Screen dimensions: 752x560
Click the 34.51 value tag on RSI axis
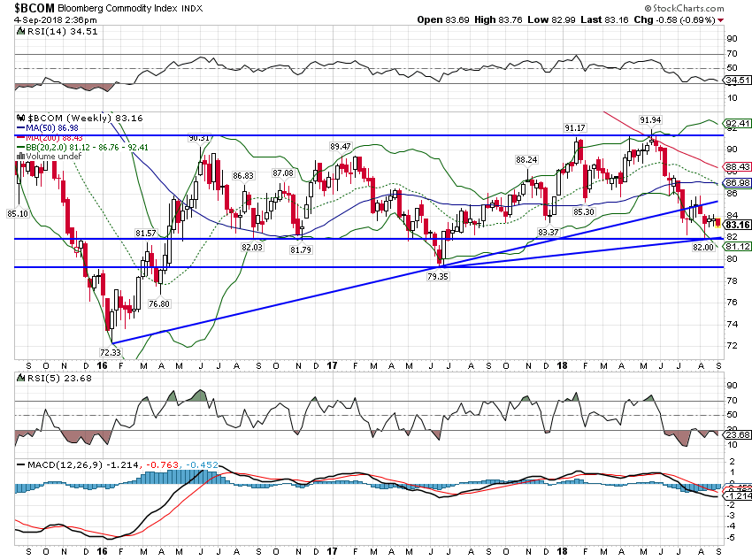(738, 81)
